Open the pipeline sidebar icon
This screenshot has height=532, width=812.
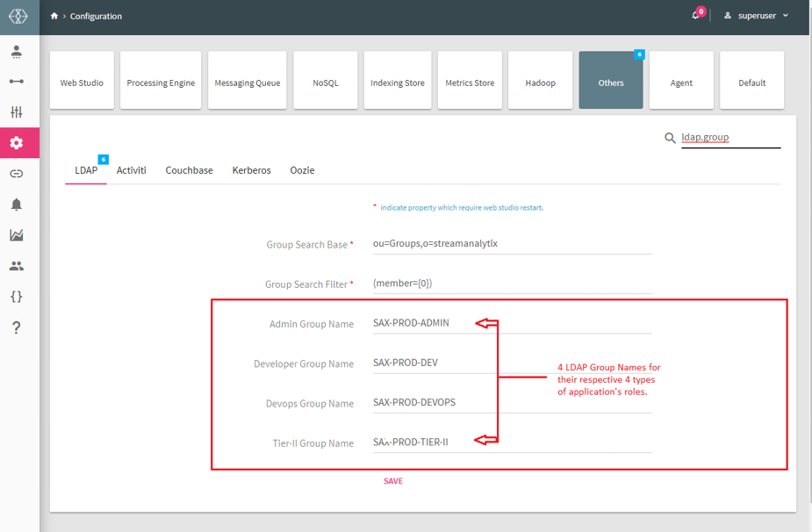pos(17,82)
